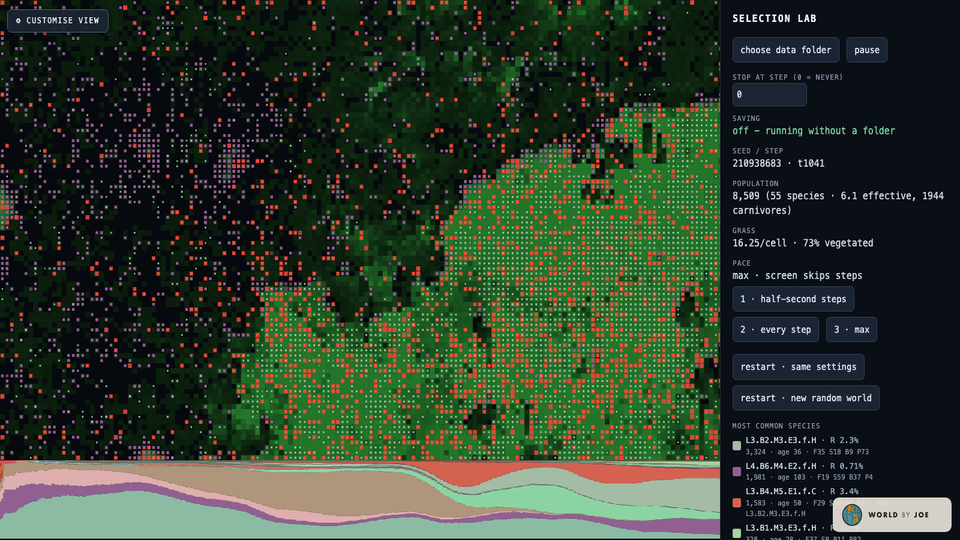Set pace to every step
This screenshot has width=960, height=540.
[x=775, y=330]
